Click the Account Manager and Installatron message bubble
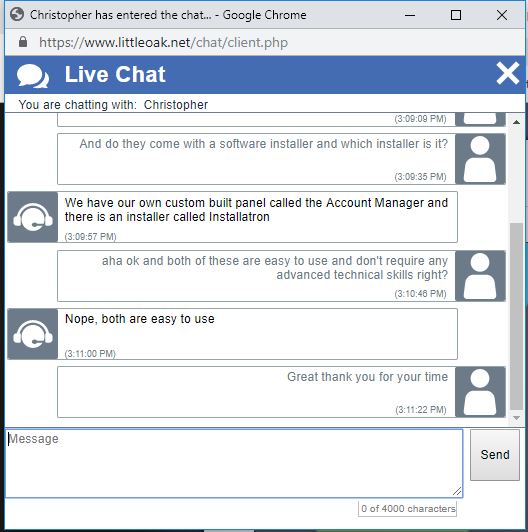528x532 pixels. pyautogui.click(x=258, y=217)
